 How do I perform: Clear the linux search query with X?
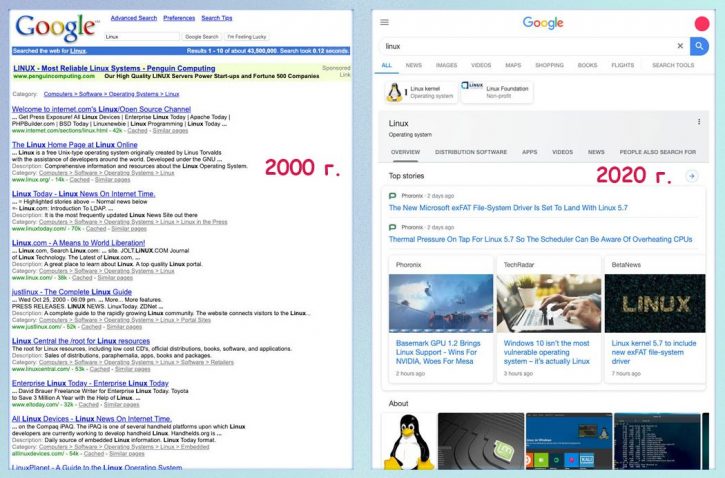click(x=680, y=46)
